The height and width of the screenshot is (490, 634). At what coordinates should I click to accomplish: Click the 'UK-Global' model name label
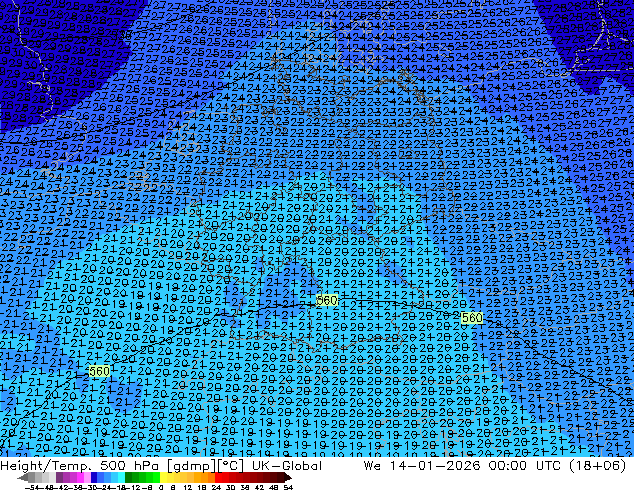click(x=287, y=466)
